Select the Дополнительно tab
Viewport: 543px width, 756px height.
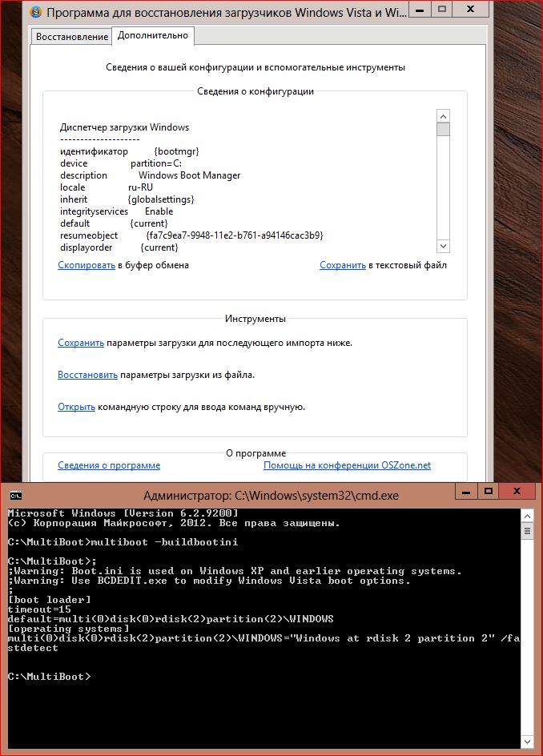coord(153,35)
